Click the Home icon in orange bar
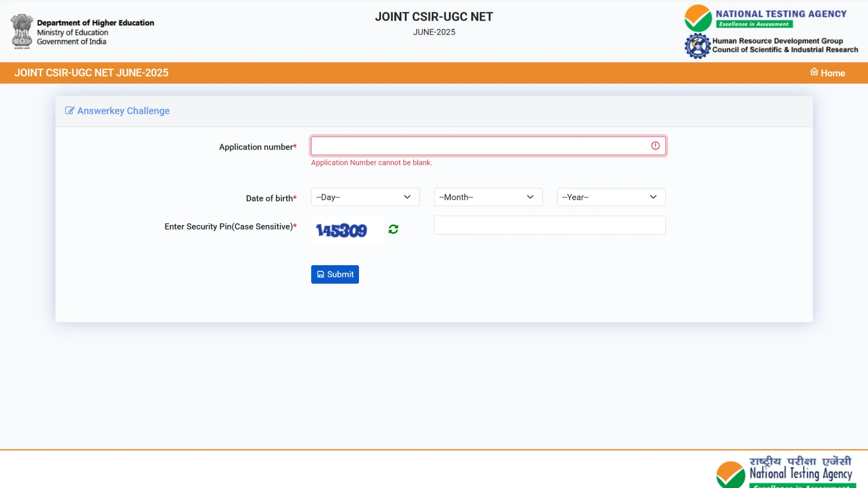The width and height of the screenshot is (868, 488). (814, 72)
